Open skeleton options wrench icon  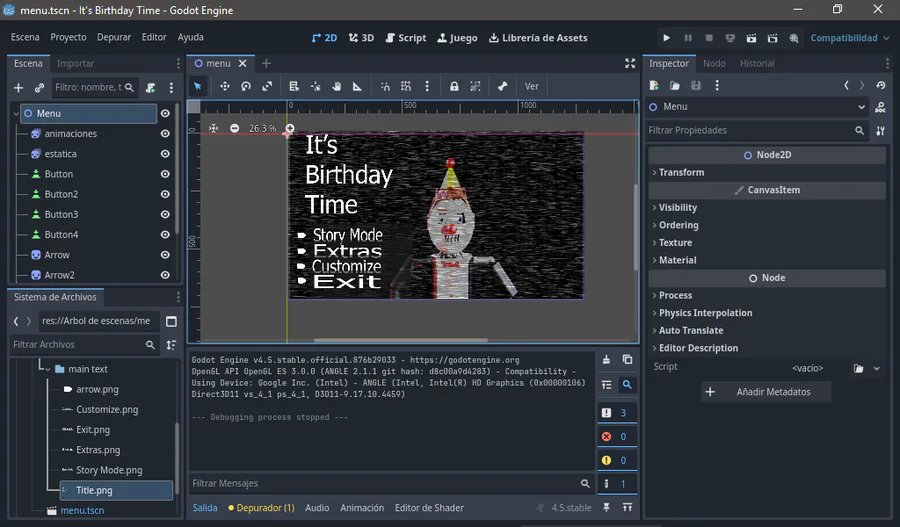point(502,86)
